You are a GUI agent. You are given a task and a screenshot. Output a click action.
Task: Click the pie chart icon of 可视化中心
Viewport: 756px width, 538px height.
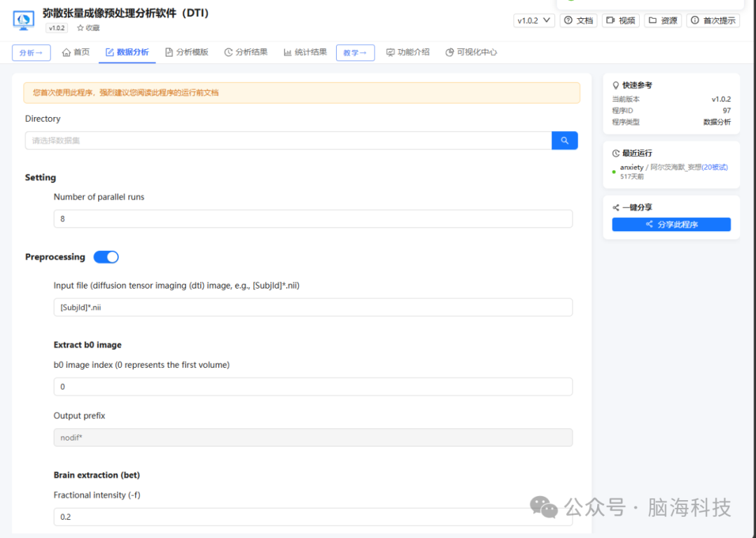[449, 52]
